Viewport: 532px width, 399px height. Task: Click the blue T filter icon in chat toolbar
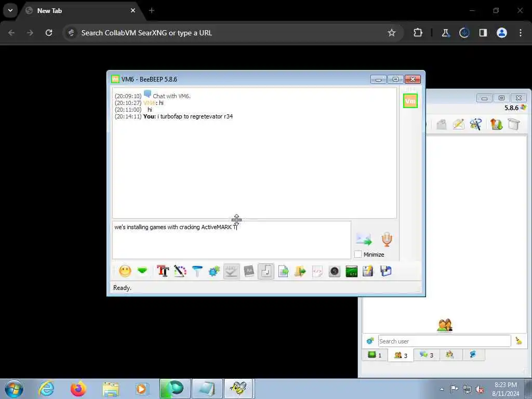pos(197,271)
